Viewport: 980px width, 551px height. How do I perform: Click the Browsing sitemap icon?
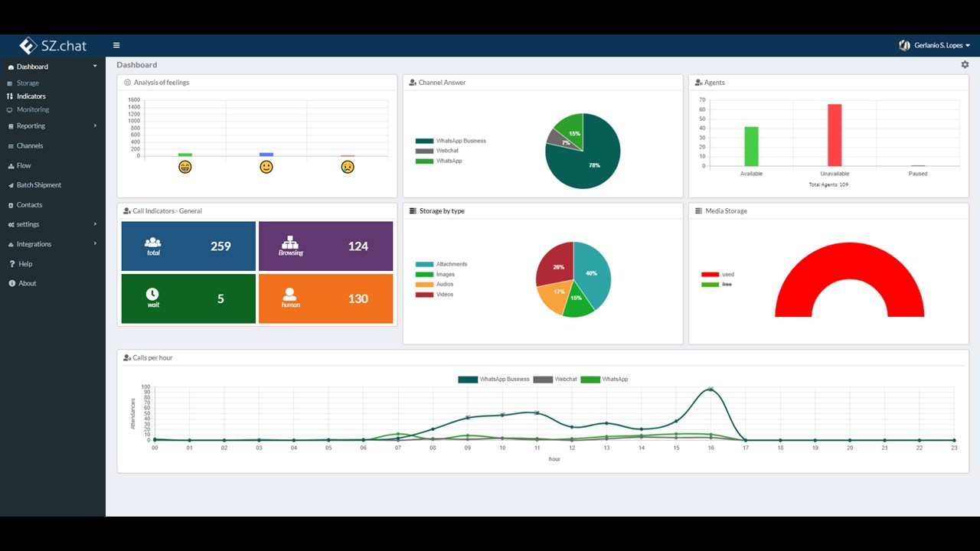pyautogui.click(x=290, y=242)
